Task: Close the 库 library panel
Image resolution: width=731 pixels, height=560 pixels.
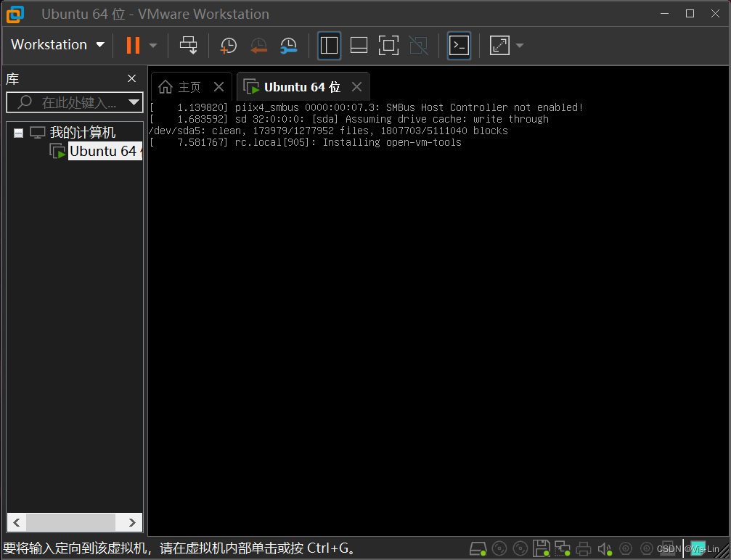Action: [x=132, y=79]
